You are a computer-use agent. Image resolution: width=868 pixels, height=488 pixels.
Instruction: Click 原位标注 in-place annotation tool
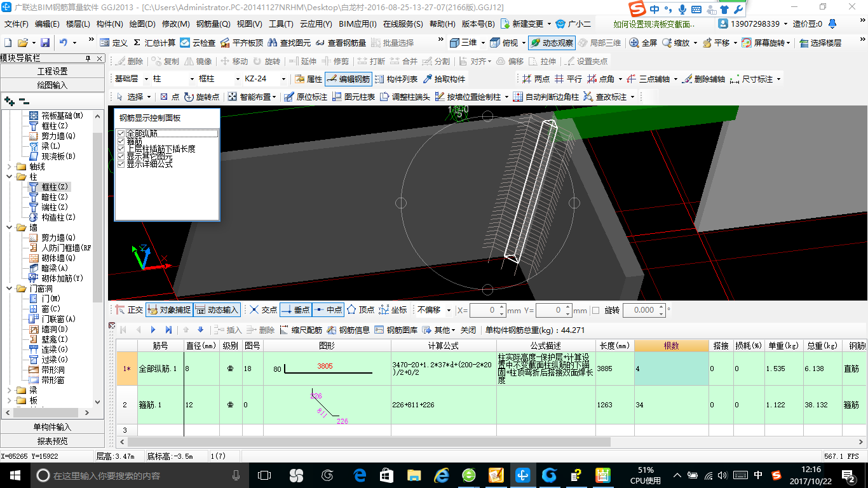coord(306,97)
